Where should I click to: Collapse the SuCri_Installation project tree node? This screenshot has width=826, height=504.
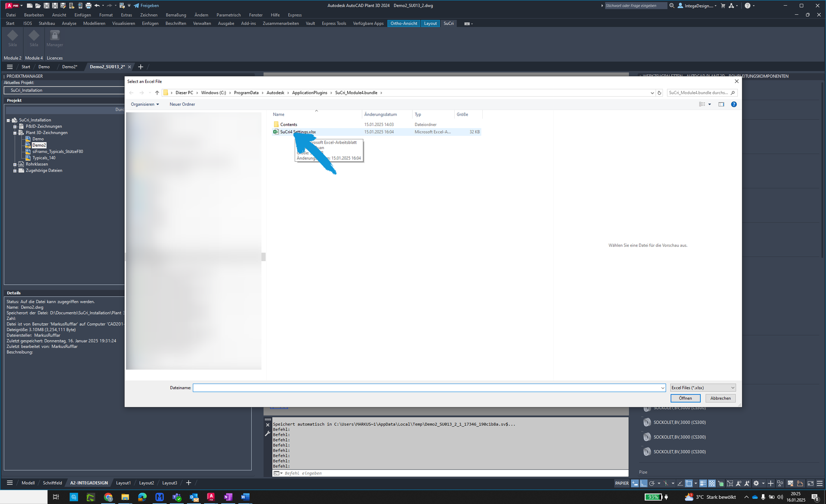click(x=8, y=120)
